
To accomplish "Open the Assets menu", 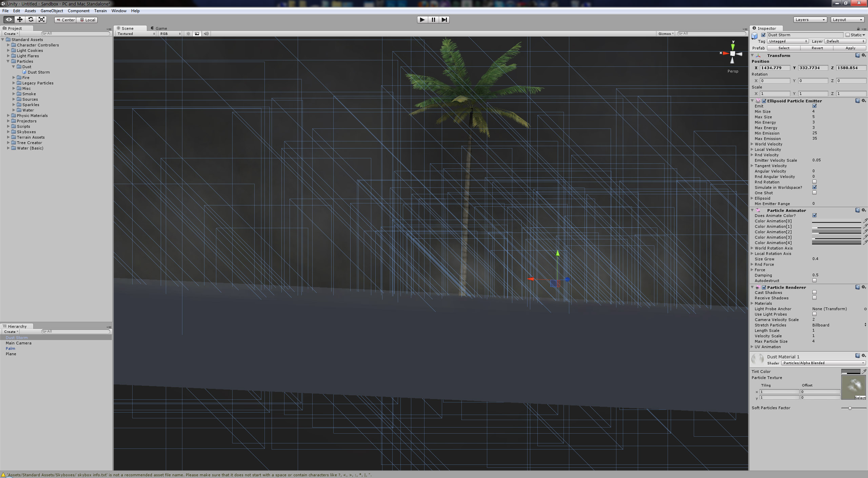I will 30,11.
